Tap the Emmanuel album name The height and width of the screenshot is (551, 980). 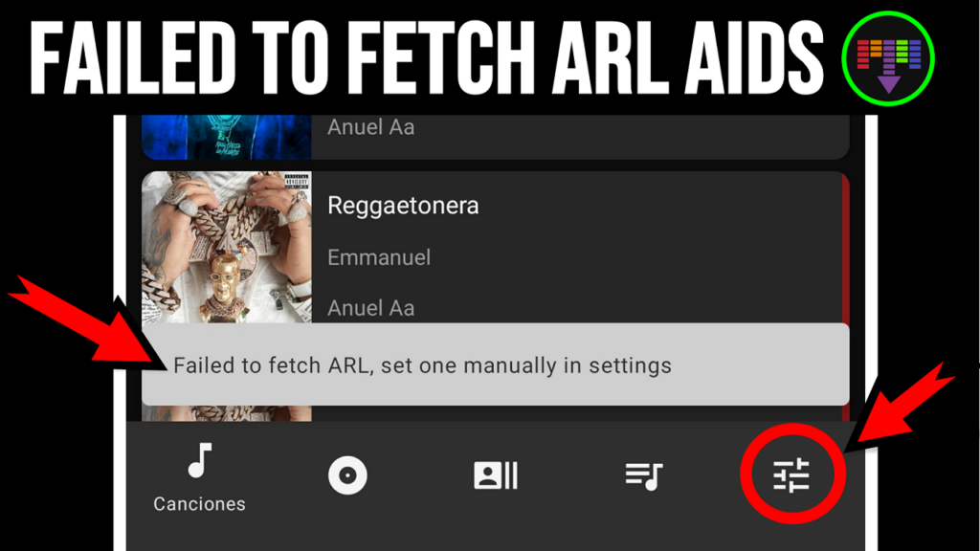coord(379,257)
